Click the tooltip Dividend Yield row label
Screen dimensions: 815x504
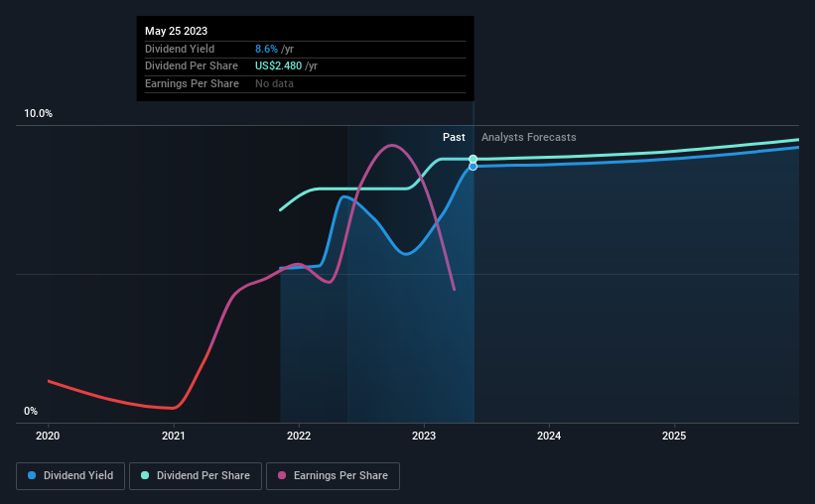(x=180, y=49)
